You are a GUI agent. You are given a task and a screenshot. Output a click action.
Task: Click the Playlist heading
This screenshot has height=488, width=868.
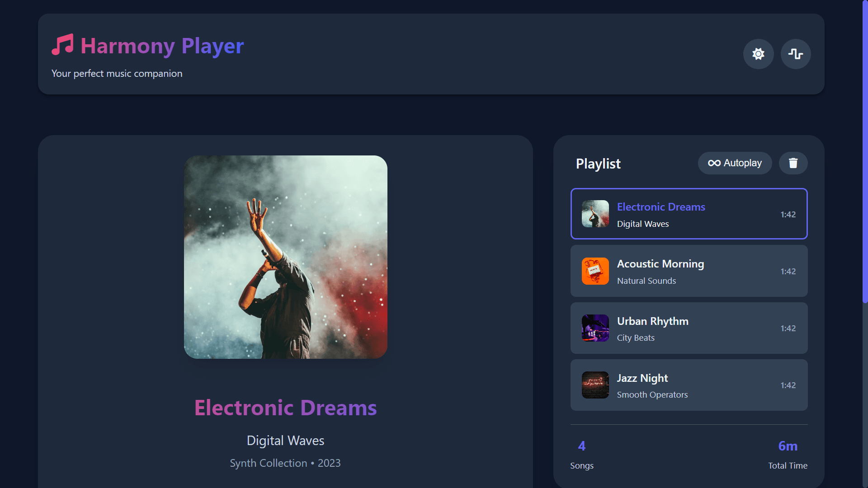(x=598, y=164)
